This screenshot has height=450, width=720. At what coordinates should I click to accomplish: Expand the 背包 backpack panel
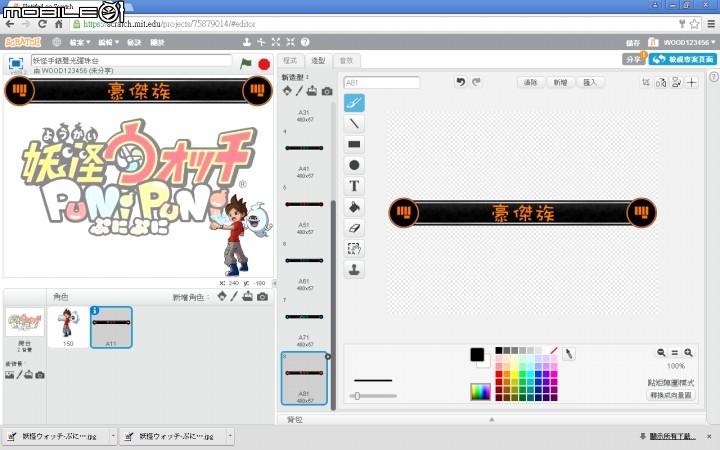[x=491, y=419]
